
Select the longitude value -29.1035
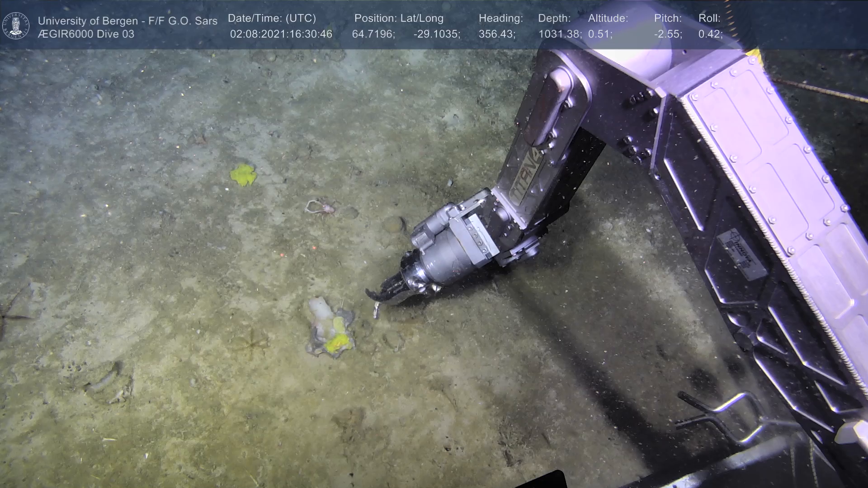(x=437, y=34)
